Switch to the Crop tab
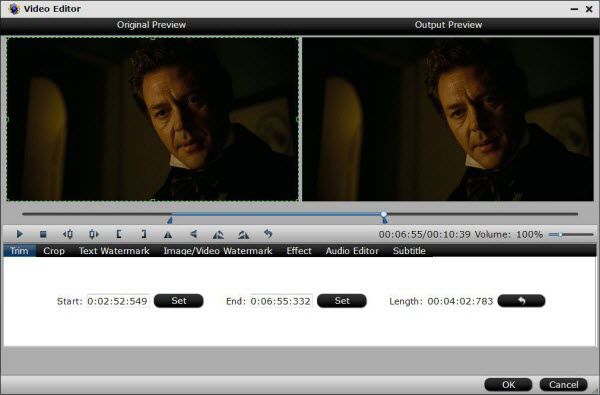 tap(54, 251)
